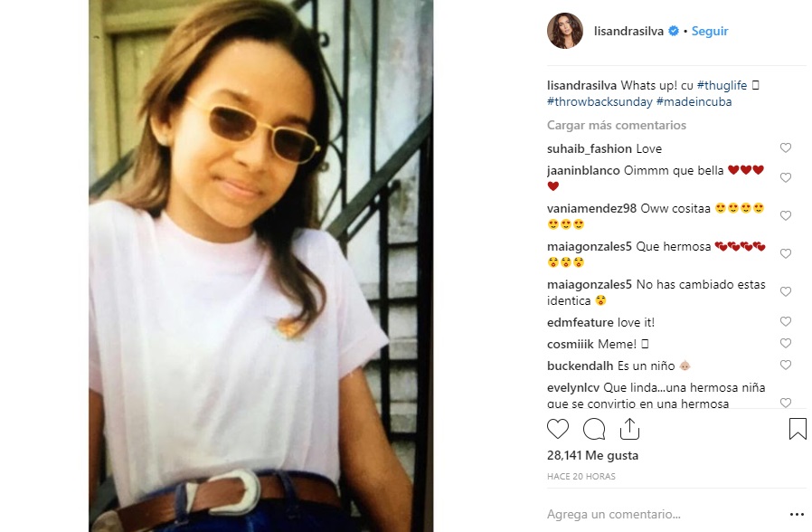Like buckendalh's comment
812x532 pixels.
tap(785, 366)
